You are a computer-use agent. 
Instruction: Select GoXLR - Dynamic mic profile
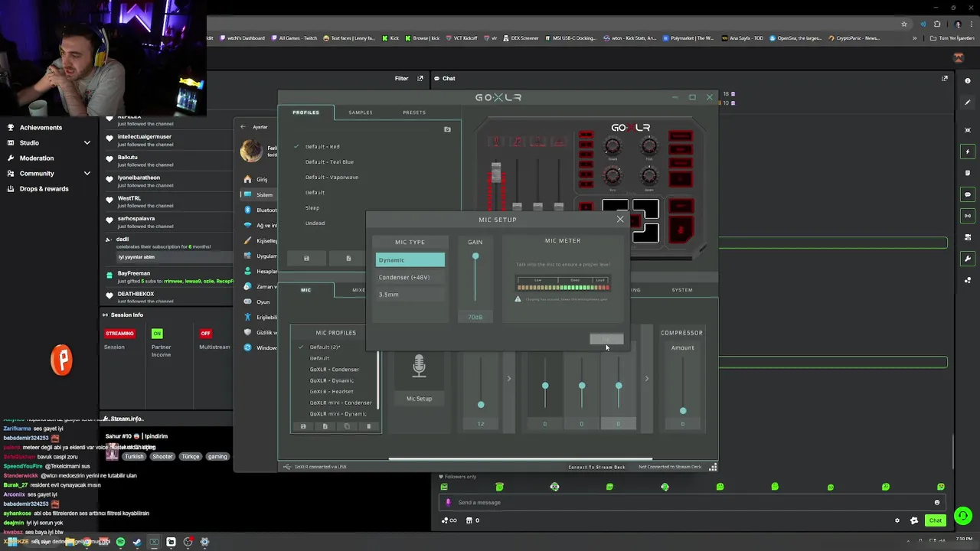click(x=332, y=380)
